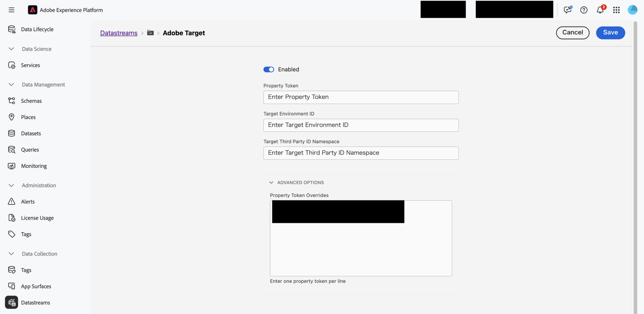Click the folder icon in breadcrumb
This screenshot has width=644, height=314.
[x=150, y=33]
